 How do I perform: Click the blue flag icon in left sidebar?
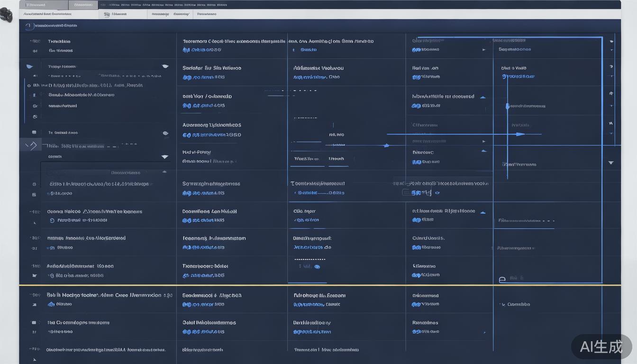tap(30, 67)
